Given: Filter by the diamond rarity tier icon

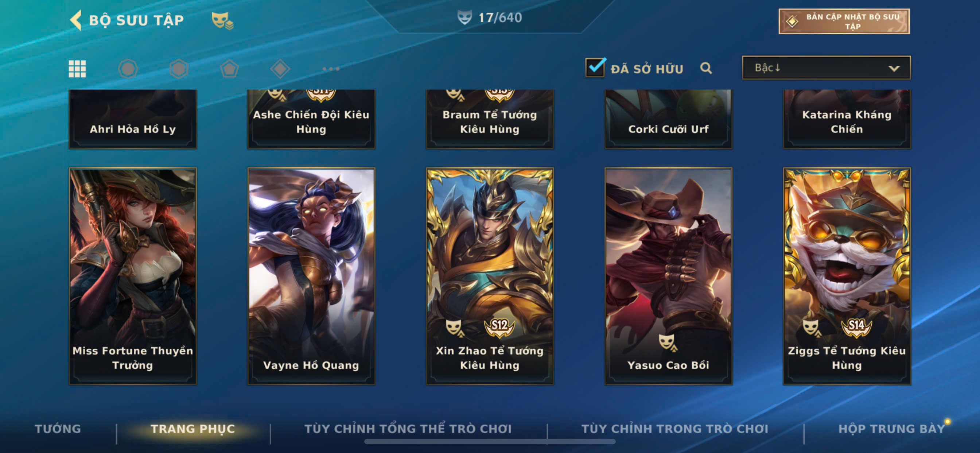Looking at the screenshot, I should (280, 69).
